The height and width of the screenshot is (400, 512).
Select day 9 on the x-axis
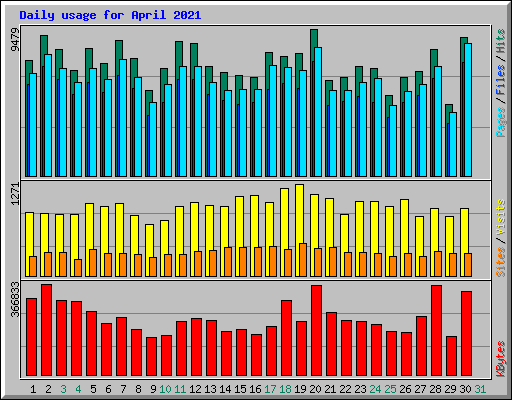point(153,389)
